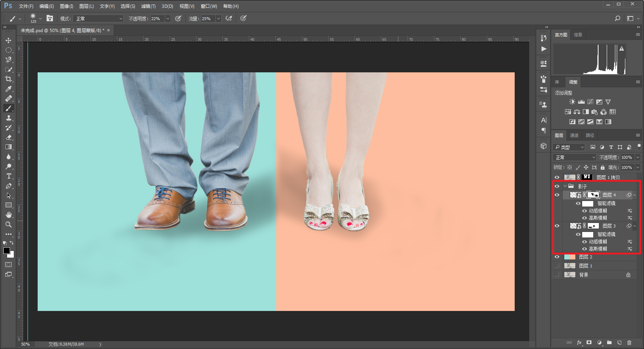Select the Eraser tool

click(8, 137)
